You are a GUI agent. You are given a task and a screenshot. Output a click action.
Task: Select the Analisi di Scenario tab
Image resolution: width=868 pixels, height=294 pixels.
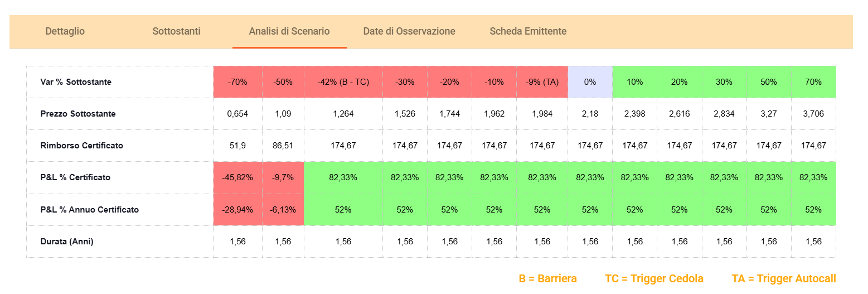289,31
